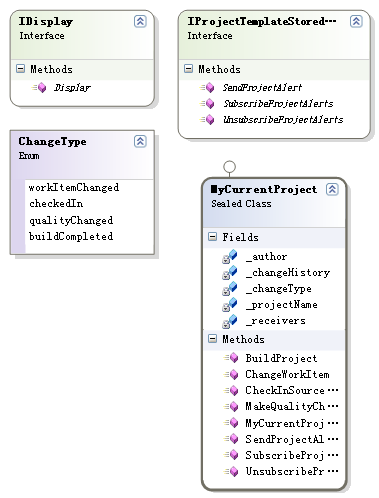Select the _receivers field name

(276, 321)
